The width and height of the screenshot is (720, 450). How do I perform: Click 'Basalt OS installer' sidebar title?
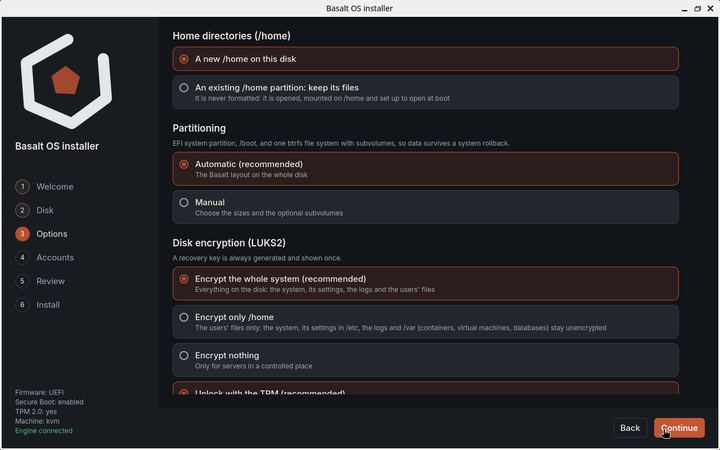(x=57, y=146)
